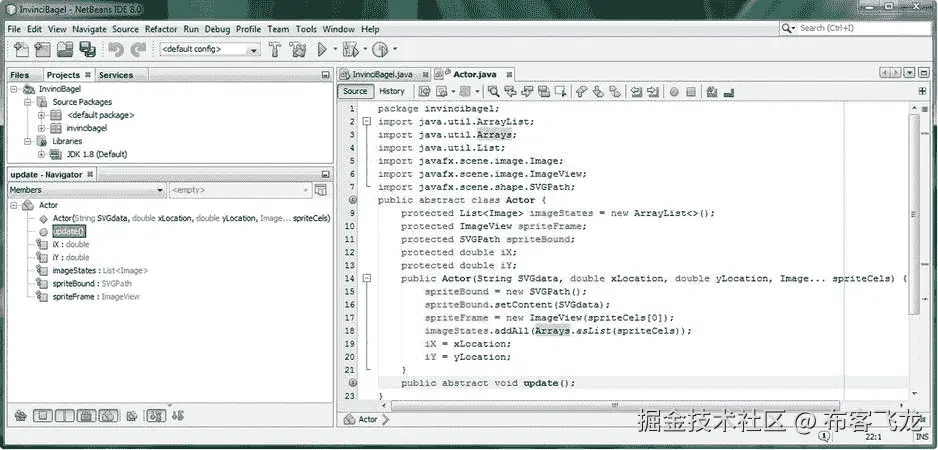Open the Debug Project dropdown arrow
This screenshot has width=938, height=450.
coord(365,50)
